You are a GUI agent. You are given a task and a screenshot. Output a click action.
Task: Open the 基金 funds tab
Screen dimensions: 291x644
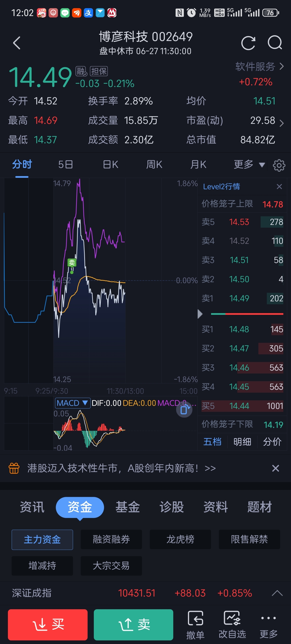click(128, 507)
